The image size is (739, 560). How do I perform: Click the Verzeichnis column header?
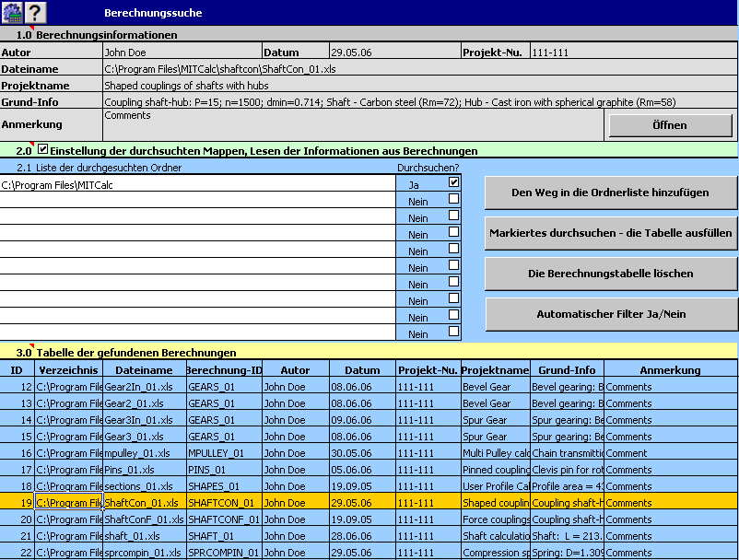[68, 370]
